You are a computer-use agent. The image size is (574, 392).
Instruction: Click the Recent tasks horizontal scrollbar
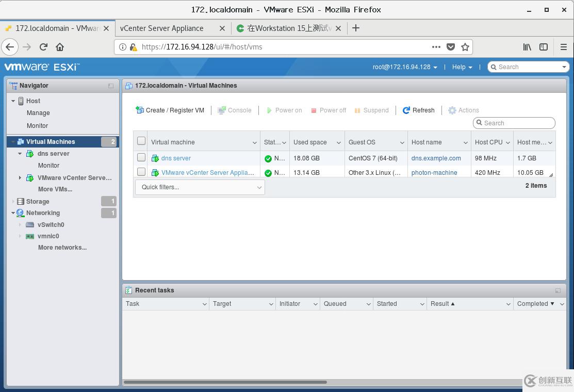pos(225,382)
